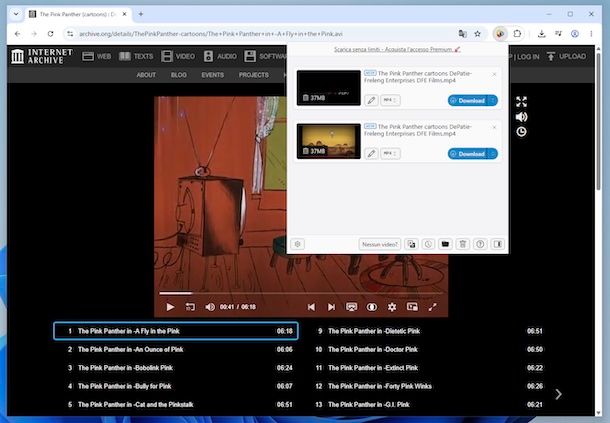Open the WEB section in Archive nav
Image resolution: width=610 pixels, height=423 pixels.
(x=96, y=56)
